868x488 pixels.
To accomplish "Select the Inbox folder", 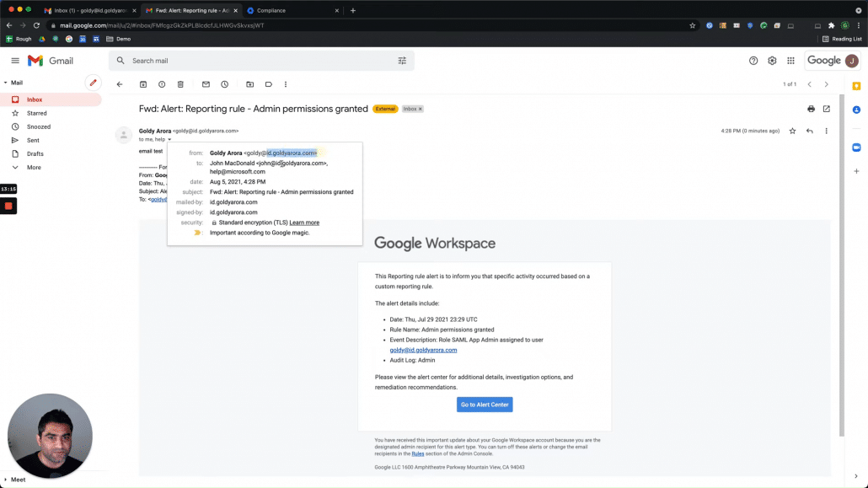I will click(x=51, y=99).
